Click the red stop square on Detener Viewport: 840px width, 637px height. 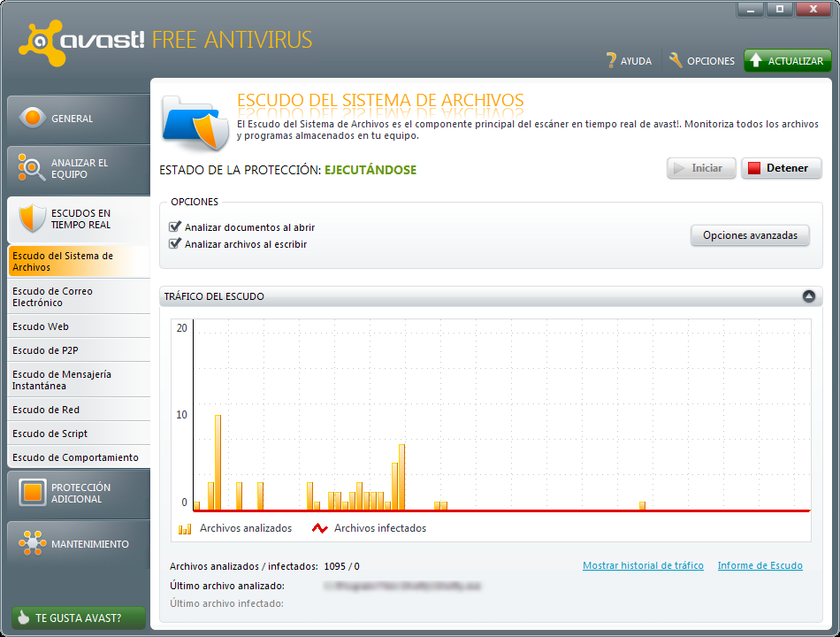pyautogui.click(x=754, y=168)
